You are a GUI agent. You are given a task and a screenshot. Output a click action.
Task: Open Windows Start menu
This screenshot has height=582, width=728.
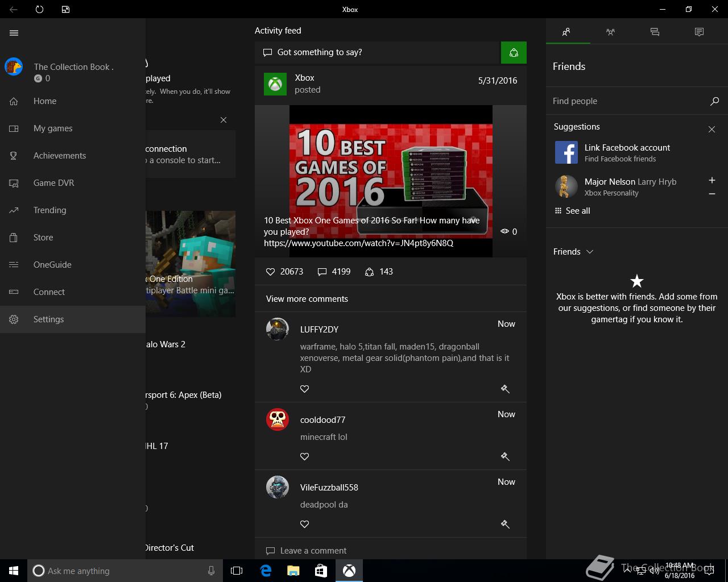(x=14, y=571)
